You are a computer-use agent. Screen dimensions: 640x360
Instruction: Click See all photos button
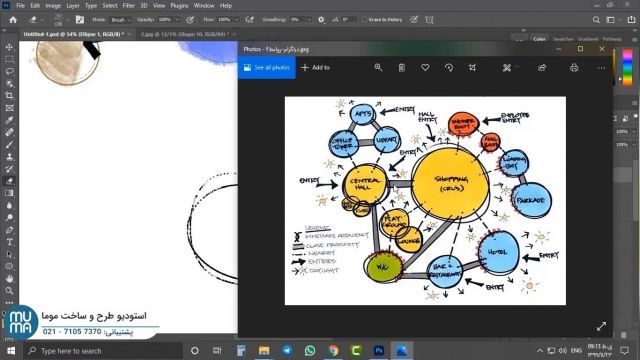[x=267, y=68]
